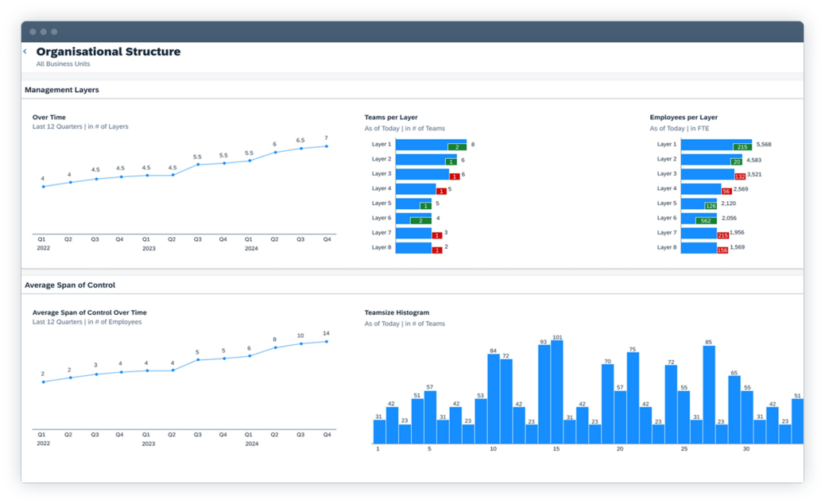Click the Management Layers section header
This screenshot has height=504, width=825.
pyautogui.click(x=62, y=90)
